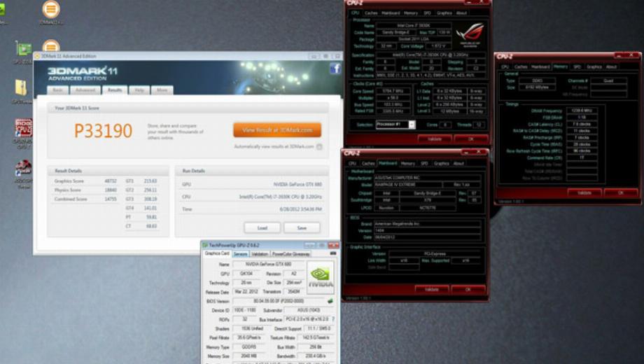644x364 pixels.
Task: Open PowerColor Giveaway tab in GPU-Z
Action: click(290, 254)
